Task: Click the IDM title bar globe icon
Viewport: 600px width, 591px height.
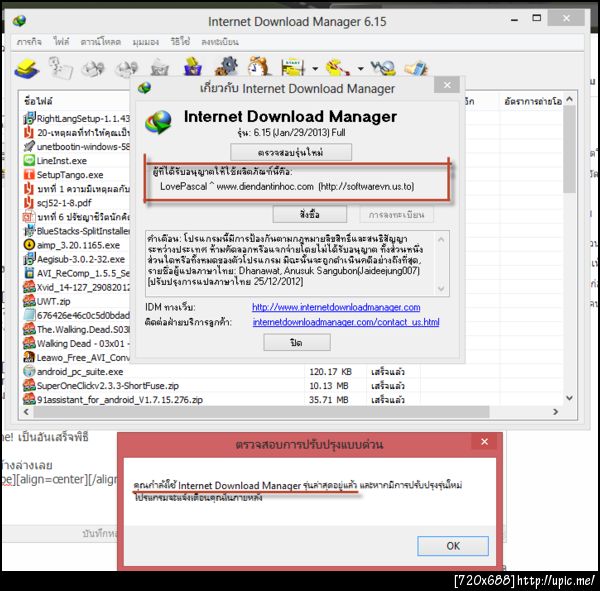Action: (19, 21)
